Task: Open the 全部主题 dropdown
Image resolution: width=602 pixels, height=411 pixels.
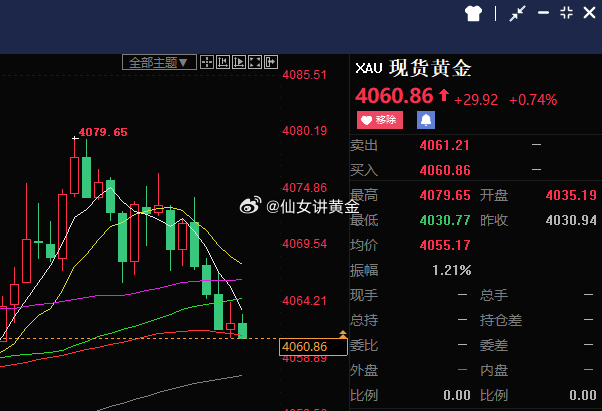Action: pos(159,62)
